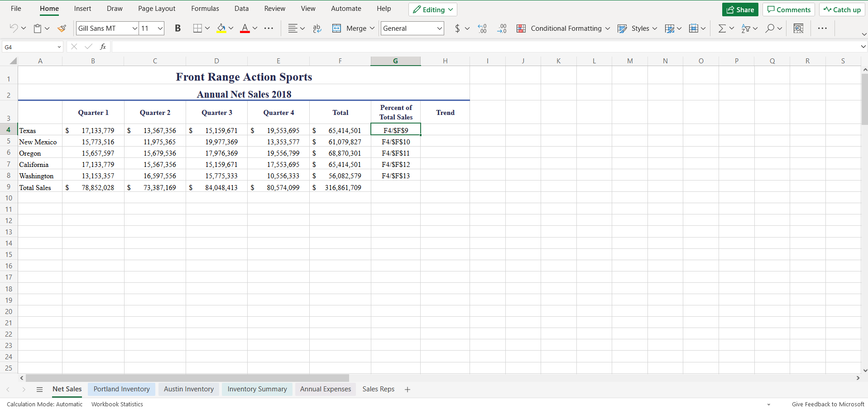Switch to the Formulas ribbon tab
The width and height of the screenshot is (868, 409).
pyautogui.click(x=205, y=8)
